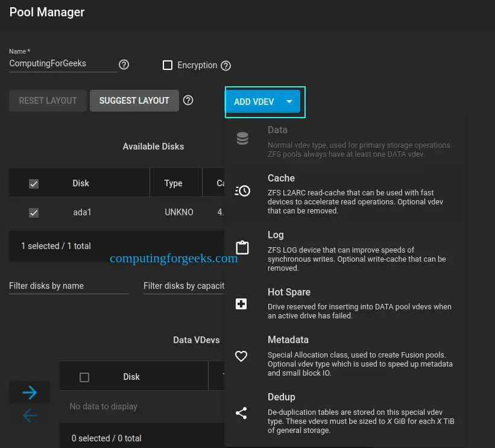This screenshot has width=495, height=448.
Task: Select the Metadata vdev menu option
Action: click(344, 356)
